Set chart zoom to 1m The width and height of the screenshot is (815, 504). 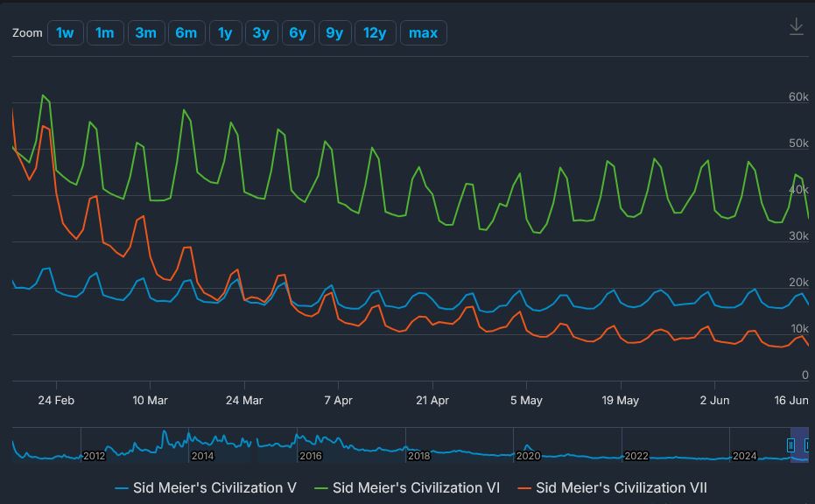(x=105, y=32)
